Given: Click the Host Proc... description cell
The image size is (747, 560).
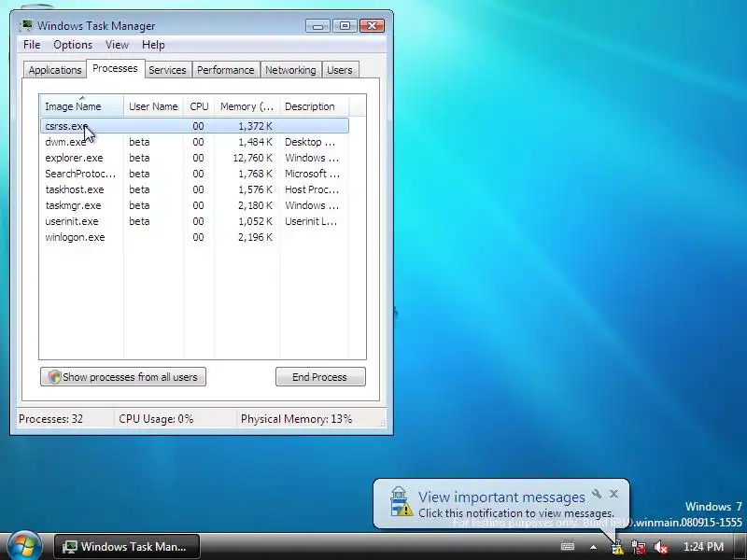Looking at the screenshot, I should tap(312, 189).
